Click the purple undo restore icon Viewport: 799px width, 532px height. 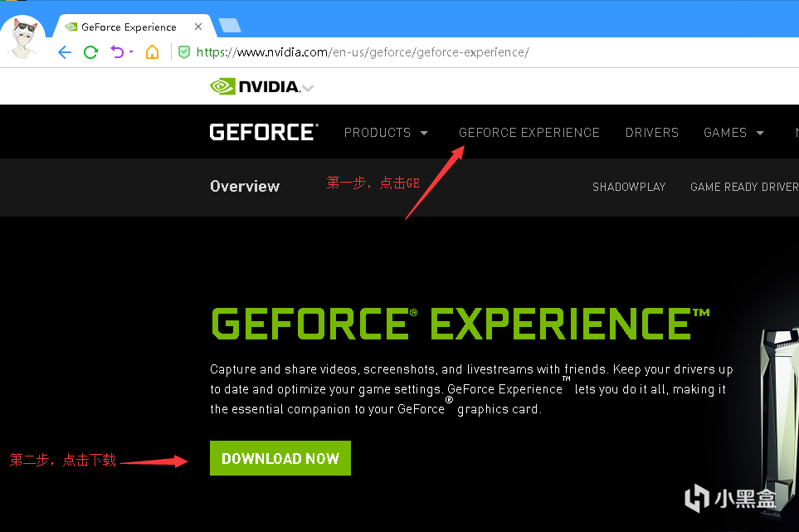click(x=117, y=52)
